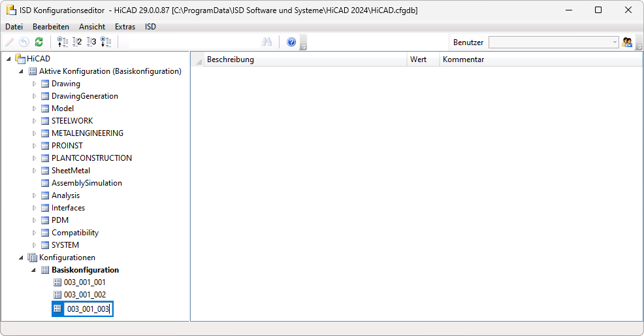Select the SheetMetal tree item
The image size is (644, 336).
coord(71,171)
